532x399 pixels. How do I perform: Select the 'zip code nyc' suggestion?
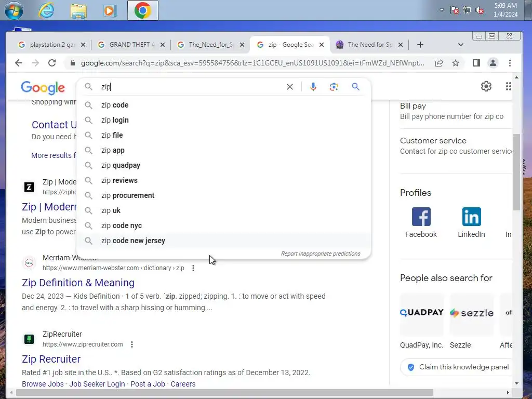tap(224, 225)
